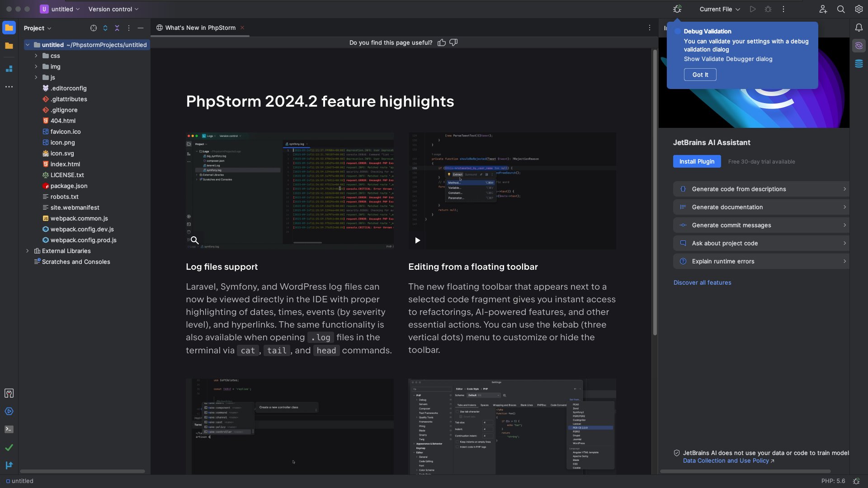
Task: Open the Services tool window icon
Action: point(9,411)
